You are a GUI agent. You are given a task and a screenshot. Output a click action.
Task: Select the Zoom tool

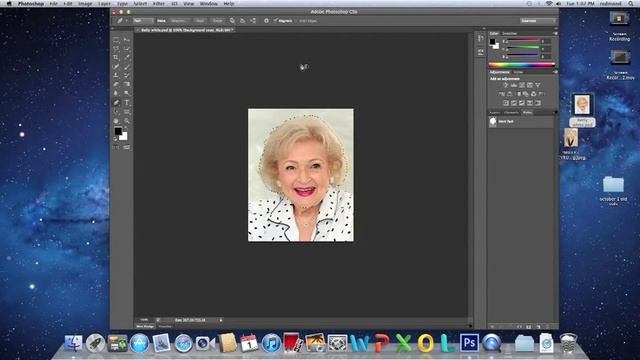pos(127,121)
